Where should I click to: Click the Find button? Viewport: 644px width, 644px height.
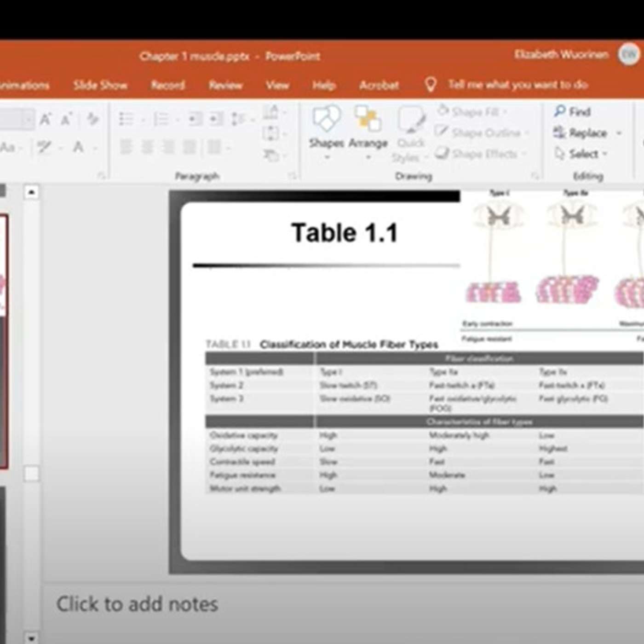tap(573, 112)
